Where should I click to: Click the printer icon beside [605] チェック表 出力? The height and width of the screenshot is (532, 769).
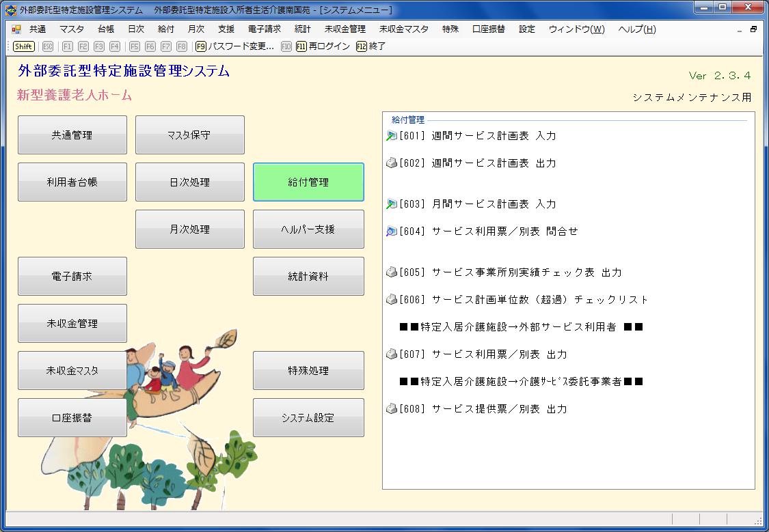(x=392, y=272)
